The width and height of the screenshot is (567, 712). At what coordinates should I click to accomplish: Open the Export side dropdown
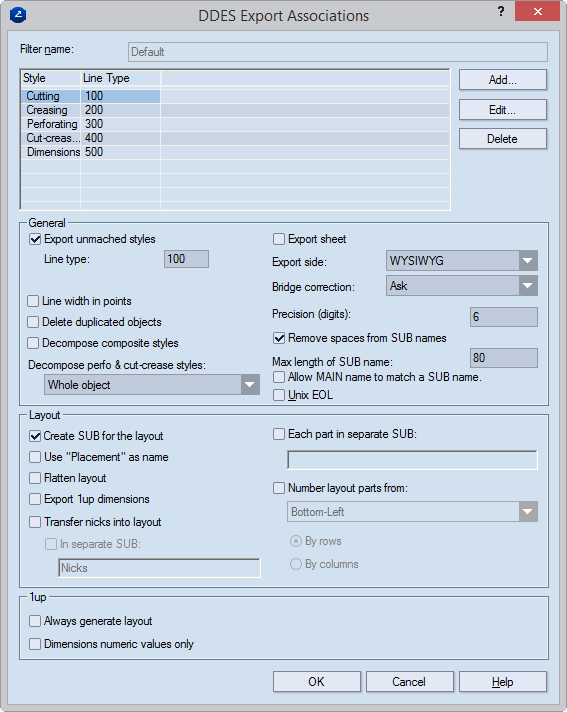coord(462,261)
